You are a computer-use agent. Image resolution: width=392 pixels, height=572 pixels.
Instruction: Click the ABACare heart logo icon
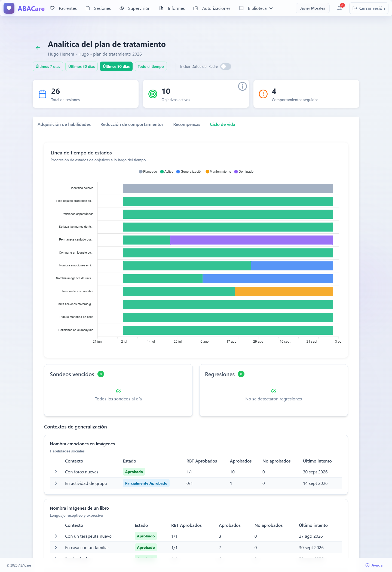pyautogui.click(x=9, y=8)
